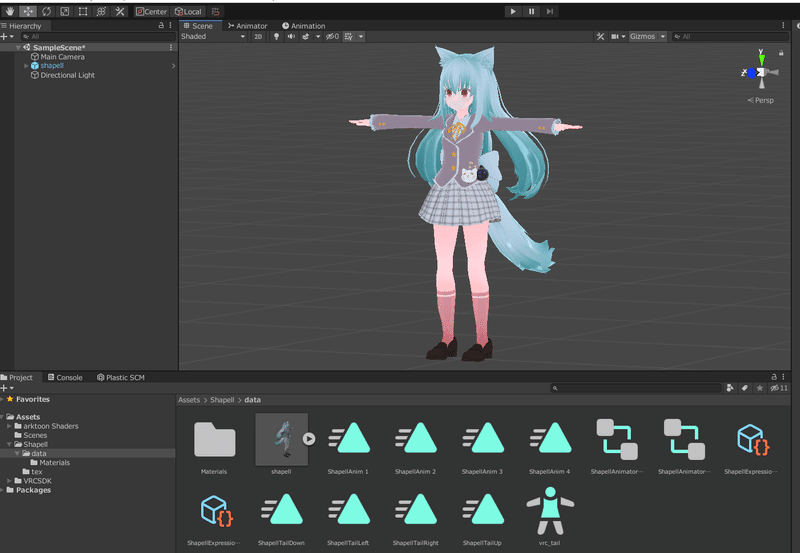Open the Plastic SCM tab

121,378
